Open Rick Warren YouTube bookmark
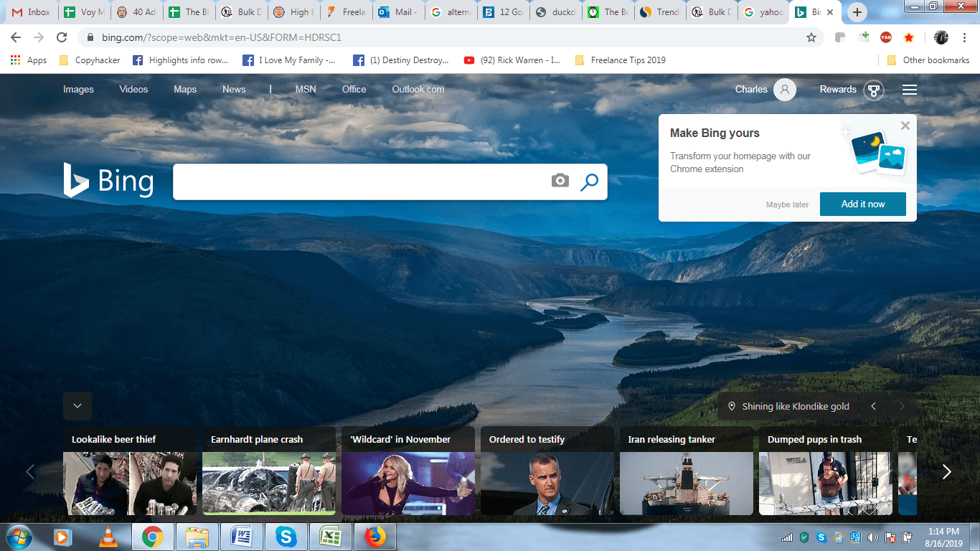The width and height of the screenshot is (980, 551). click(512, 60)
